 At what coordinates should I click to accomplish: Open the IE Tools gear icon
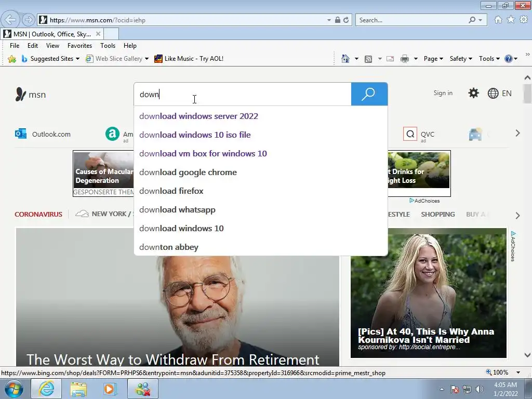524,20
